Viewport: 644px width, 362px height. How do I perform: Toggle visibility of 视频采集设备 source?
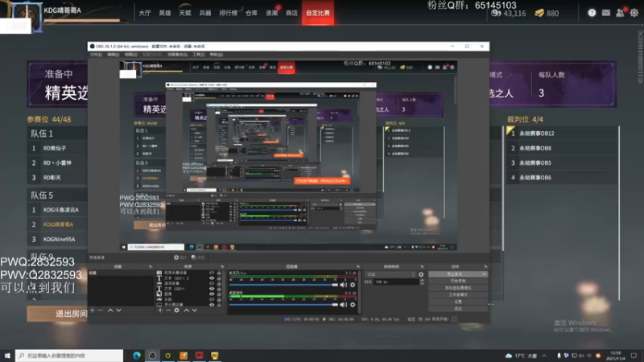212,273
